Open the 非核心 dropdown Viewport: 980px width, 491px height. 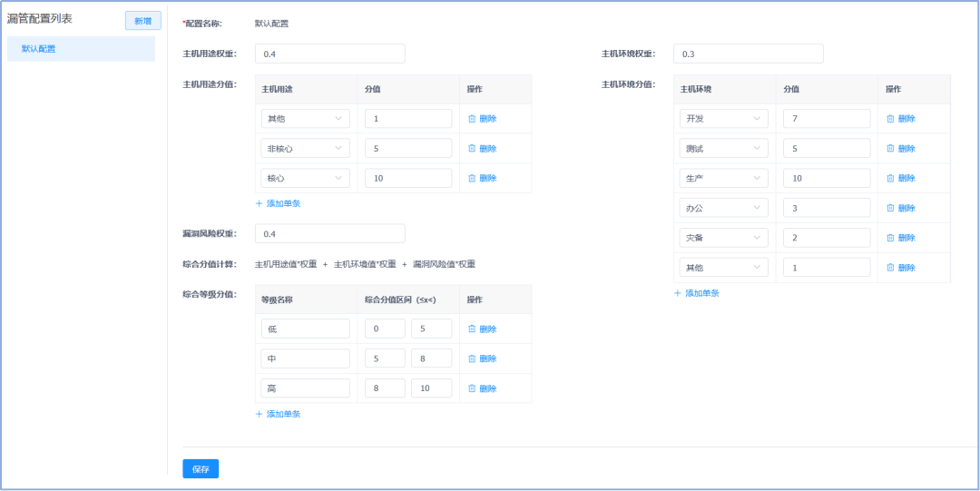coord(306,148)
